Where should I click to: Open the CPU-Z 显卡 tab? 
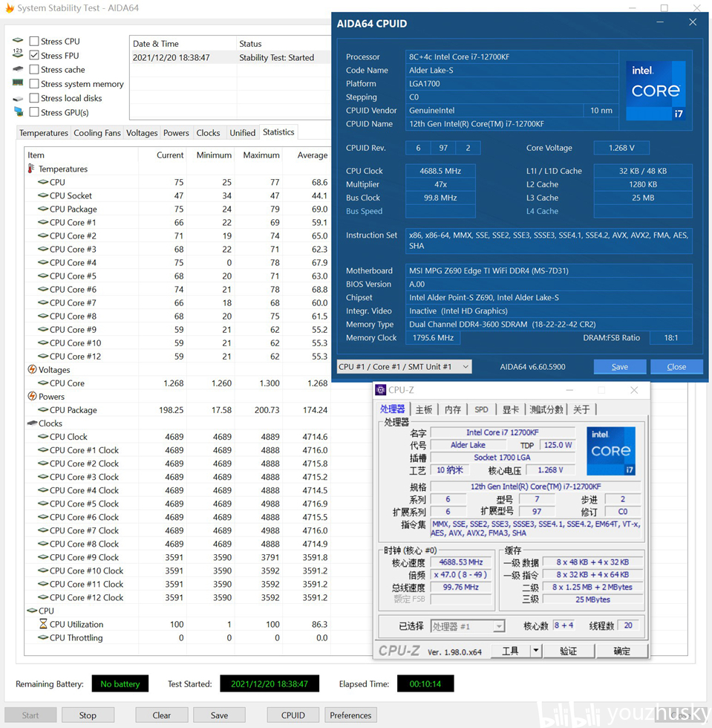tap(511, 409)
